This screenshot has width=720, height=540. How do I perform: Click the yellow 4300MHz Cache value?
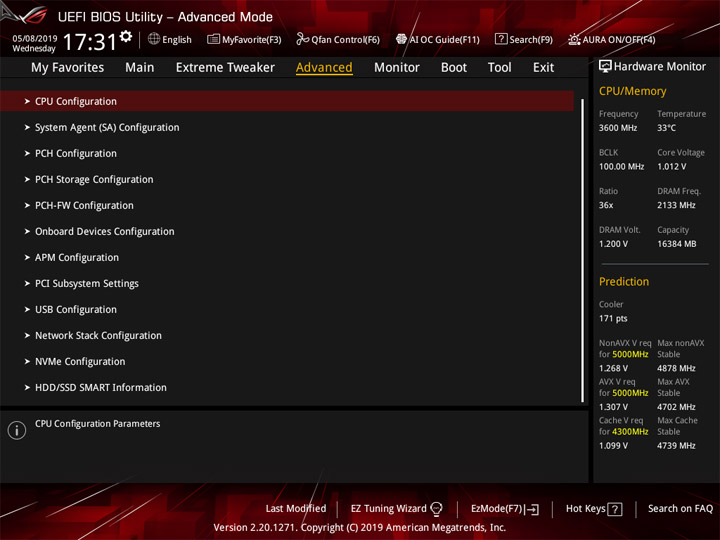click(x=630, y=432)
